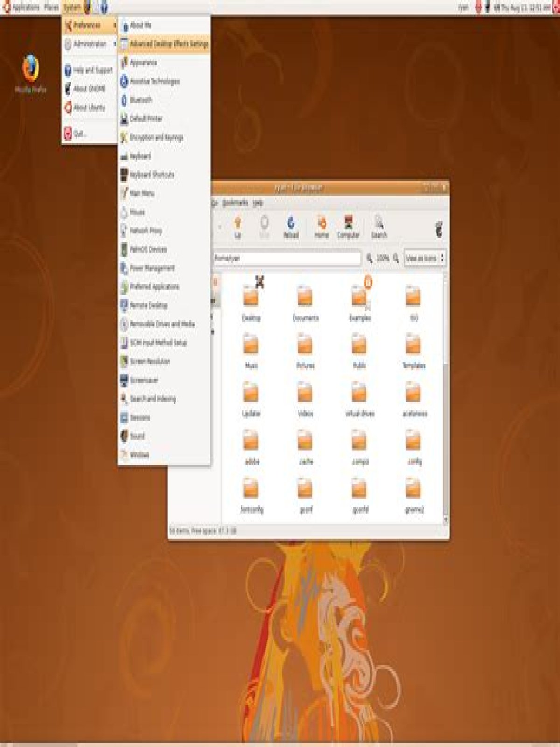560x747 pixels.
Task: Select the .compiz folder
Action: [360, 447]
